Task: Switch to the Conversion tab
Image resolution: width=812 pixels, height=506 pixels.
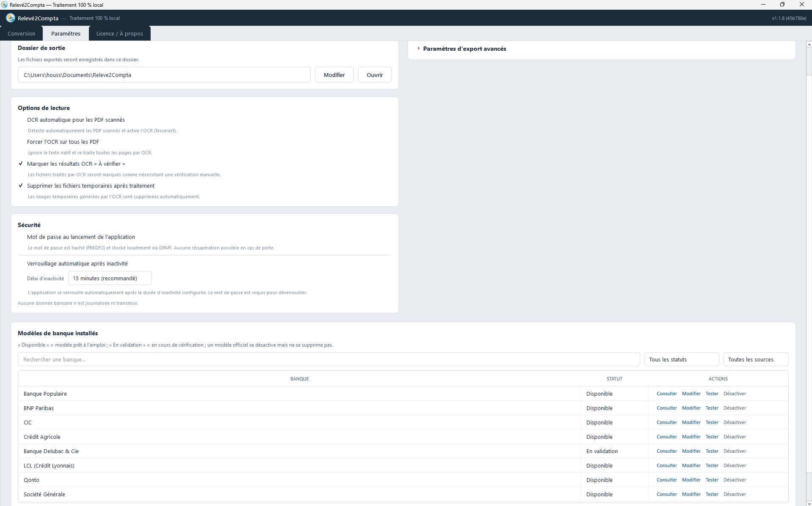Action: click(x=21, y=33)
